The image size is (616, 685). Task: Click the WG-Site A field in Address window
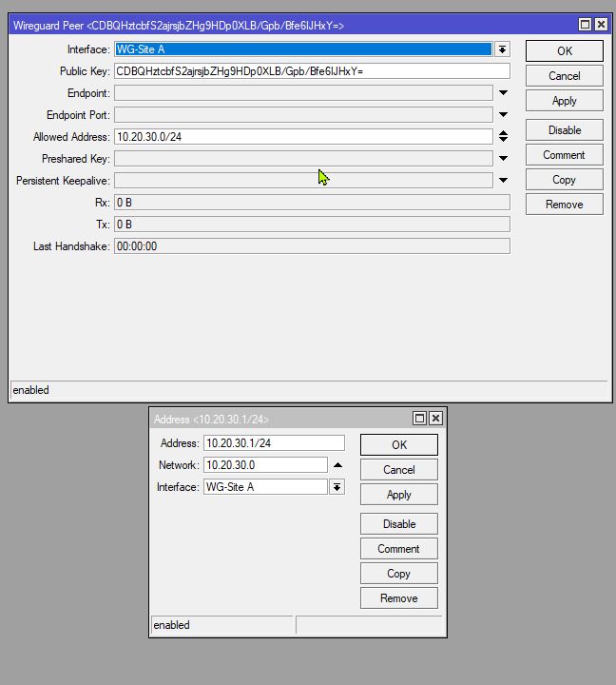pos(265,487)
